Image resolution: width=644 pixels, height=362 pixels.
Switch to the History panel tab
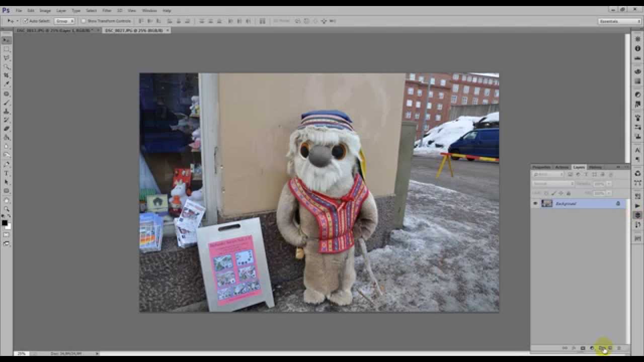[x=595, y=167]
